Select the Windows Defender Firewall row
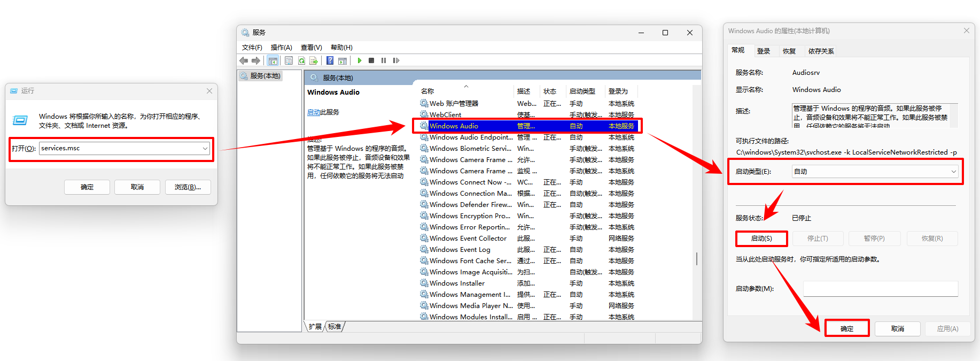The width and height of the screenshot is (980, 361). 528,205
